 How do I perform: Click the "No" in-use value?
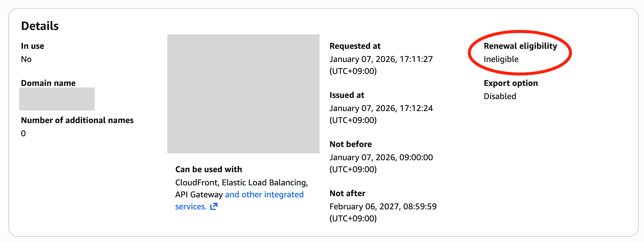26,59
